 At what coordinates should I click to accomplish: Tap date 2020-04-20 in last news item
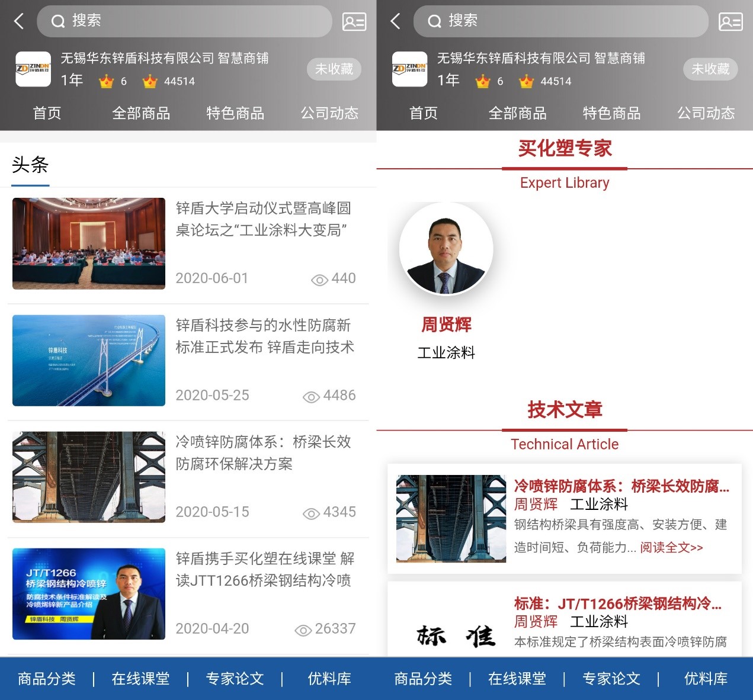(212, 628)
